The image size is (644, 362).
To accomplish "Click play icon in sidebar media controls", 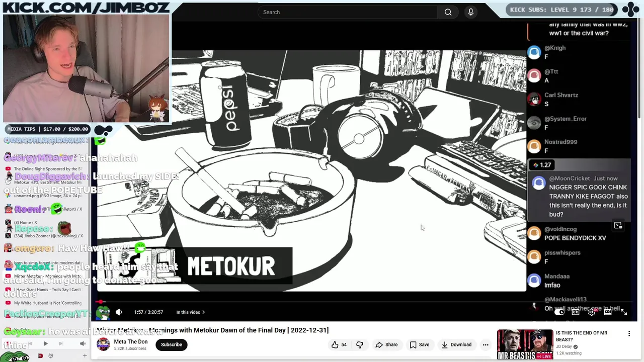I will point(45,344).
